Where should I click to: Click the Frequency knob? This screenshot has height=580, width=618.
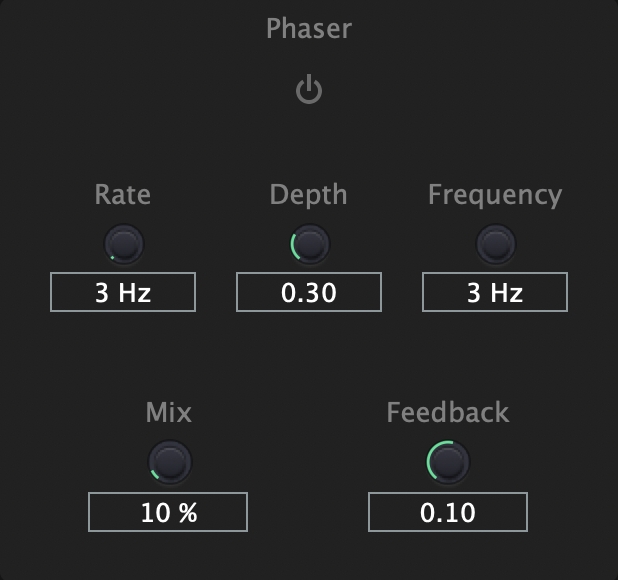tap(495, 243)
